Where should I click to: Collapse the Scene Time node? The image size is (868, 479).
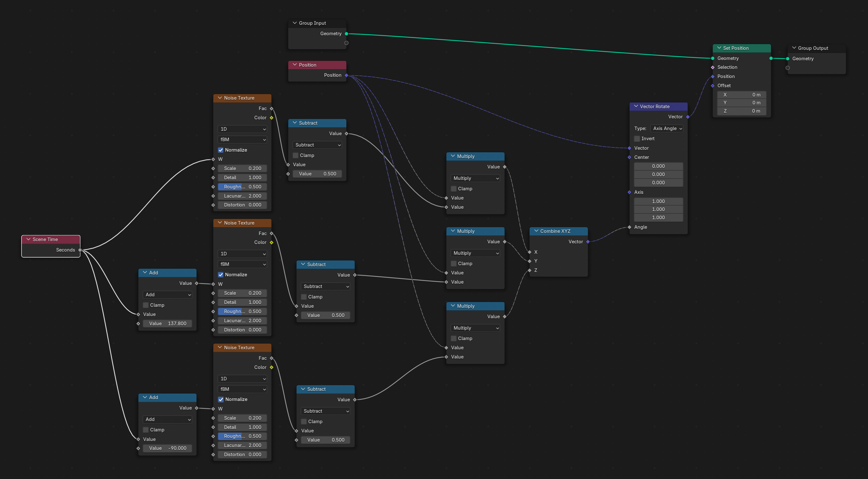point(28,239)
